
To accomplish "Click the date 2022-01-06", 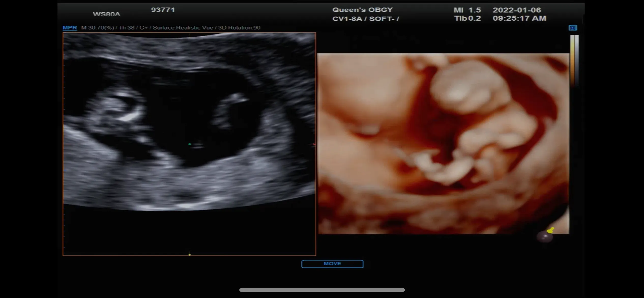I will (517, 10).
